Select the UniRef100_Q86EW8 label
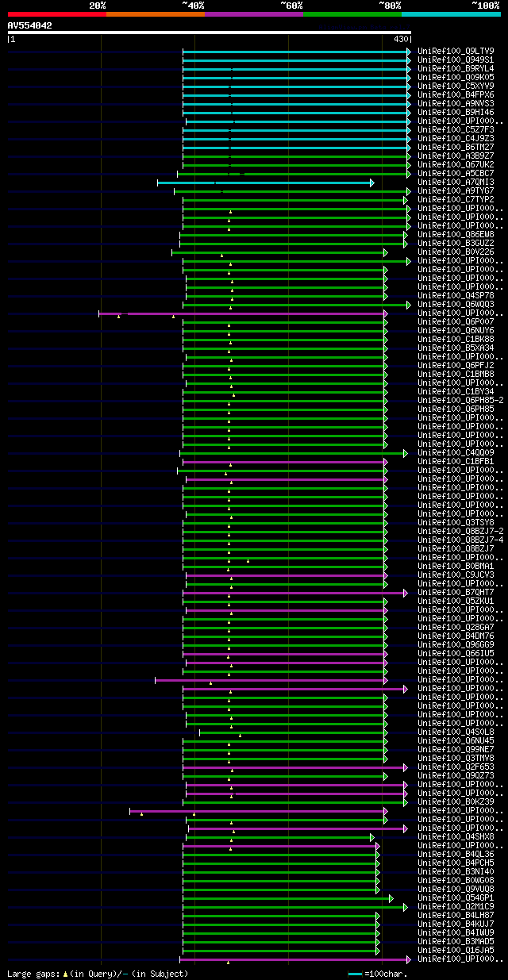Screen dimensions: 508x980 (456, 234)
